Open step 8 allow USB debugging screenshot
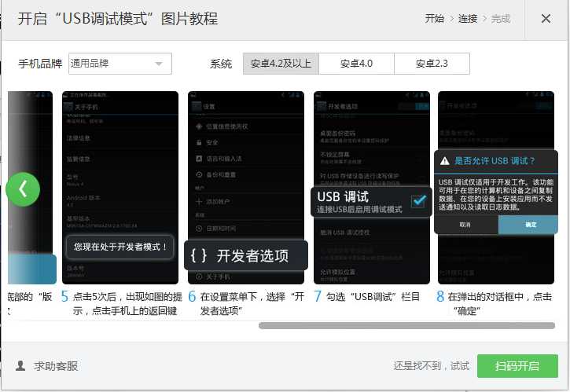Screen dimensions: 570x392 click(496, 188)
